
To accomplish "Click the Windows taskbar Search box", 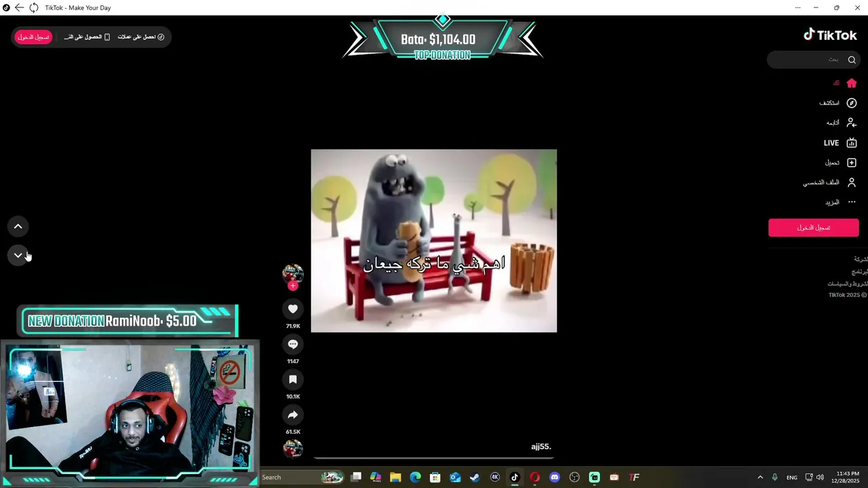I will (302, 477).
